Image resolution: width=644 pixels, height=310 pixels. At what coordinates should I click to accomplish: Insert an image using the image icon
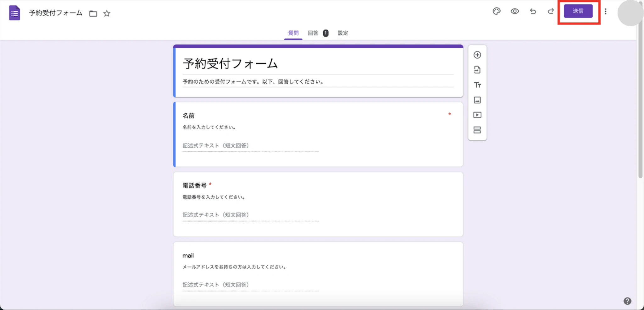click(x=477, y=100)
